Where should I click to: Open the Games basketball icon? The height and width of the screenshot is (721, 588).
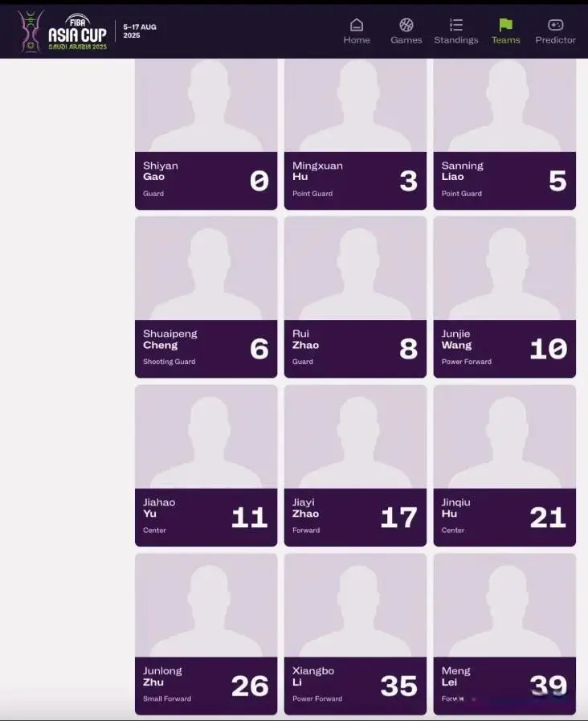pyautogui.click(x=406, y=25)
